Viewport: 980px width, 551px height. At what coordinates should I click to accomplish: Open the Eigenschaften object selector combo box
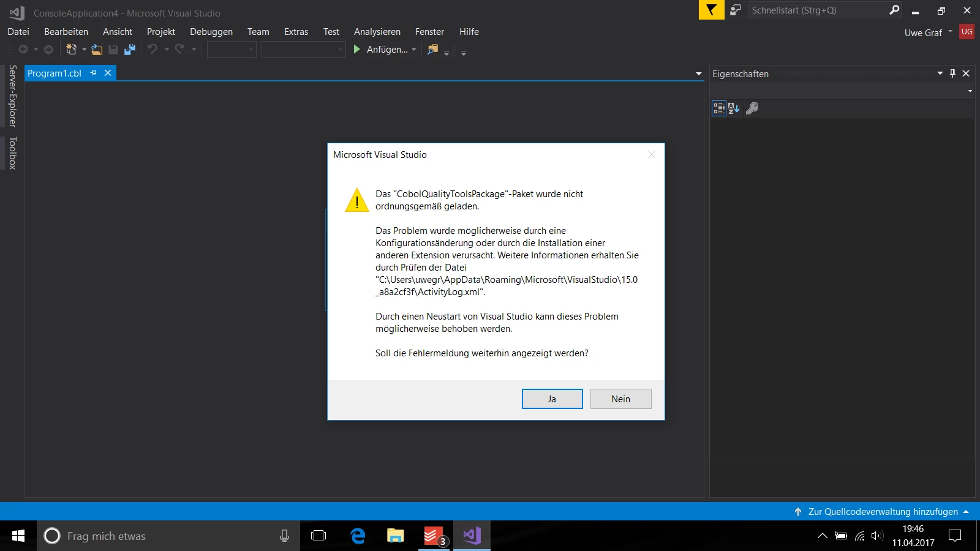[843, 91]
